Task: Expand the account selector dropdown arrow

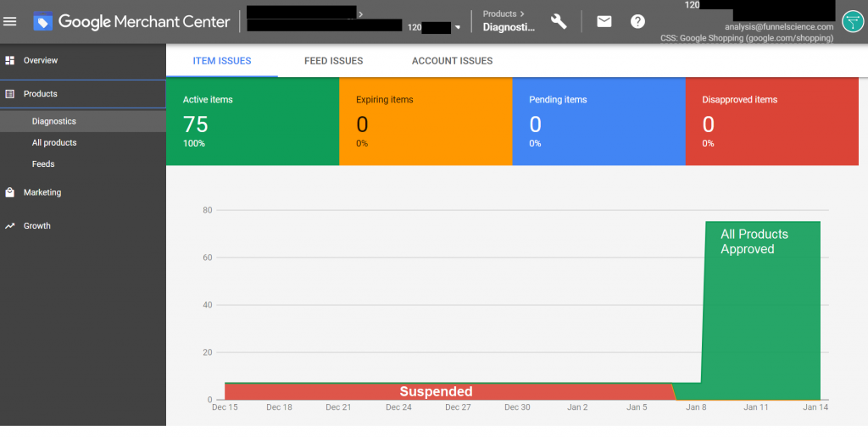Action: 457,28
